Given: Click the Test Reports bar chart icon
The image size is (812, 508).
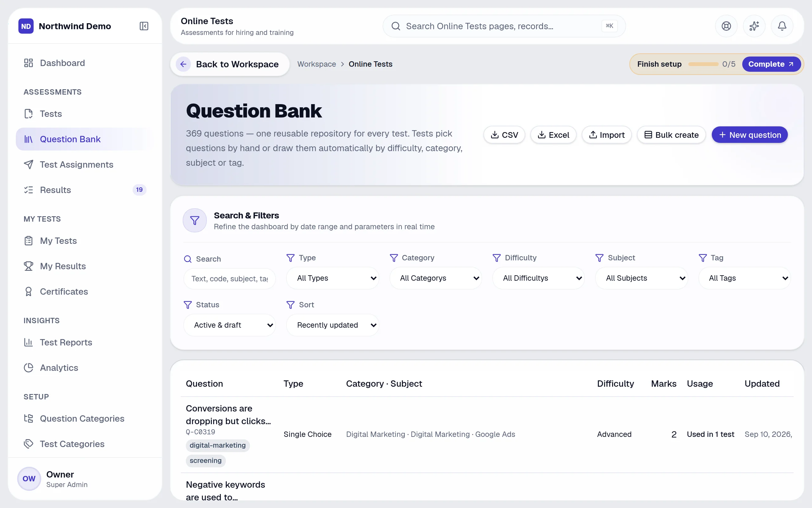Looking at the screenshot, I should 29,342.
